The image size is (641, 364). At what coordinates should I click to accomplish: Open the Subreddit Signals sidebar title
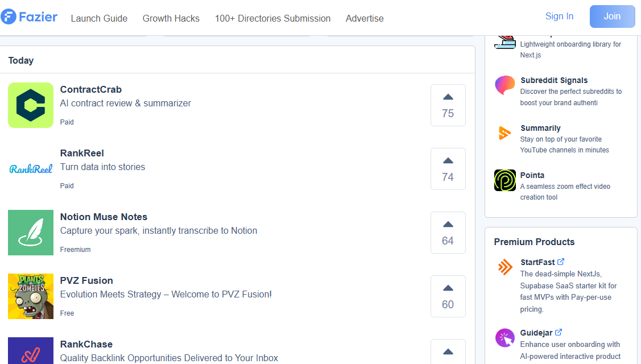(x=554, y=81)
